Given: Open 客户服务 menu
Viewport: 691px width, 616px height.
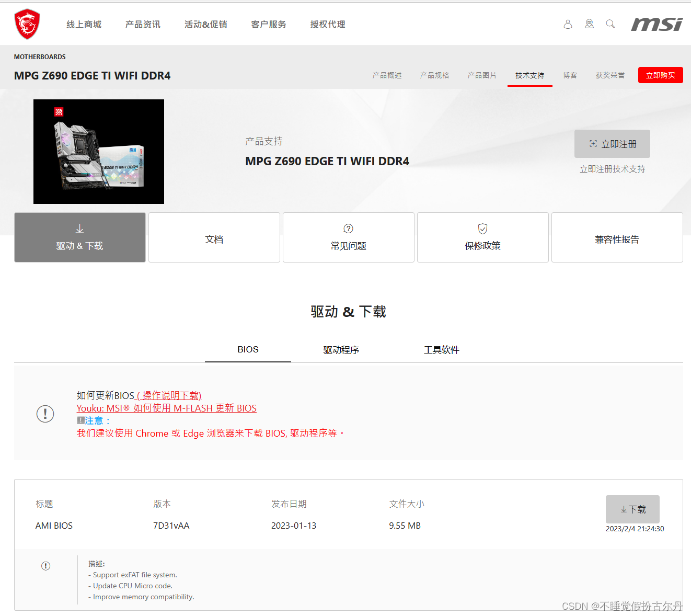Looking at the screenshot, I should [269, 25].
